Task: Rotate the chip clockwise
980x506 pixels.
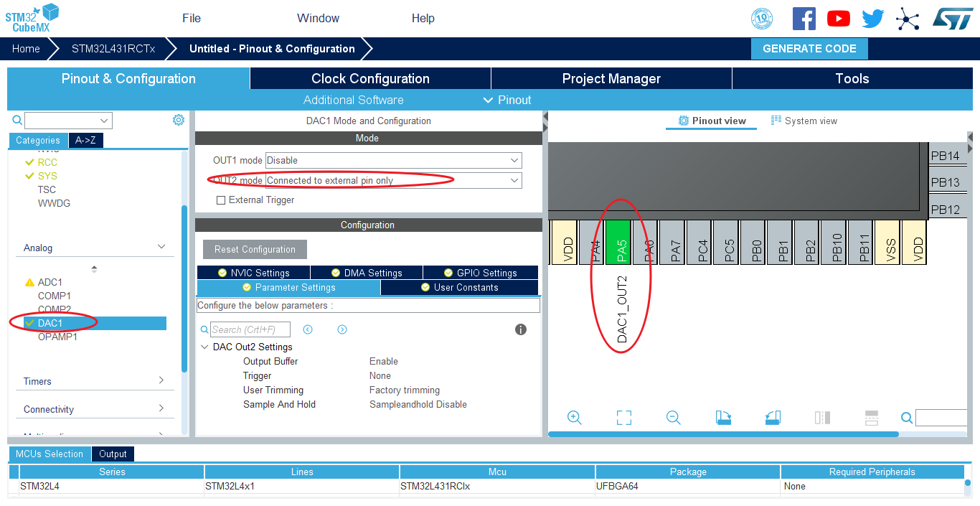Action: point(723,418)
